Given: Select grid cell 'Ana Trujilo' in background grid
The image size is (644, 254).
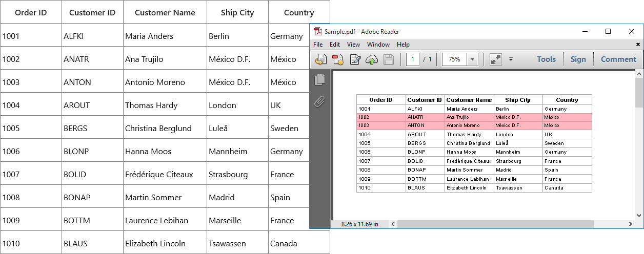Looking at the screenshot, I should pyautogui.click(x=165, y=59).
